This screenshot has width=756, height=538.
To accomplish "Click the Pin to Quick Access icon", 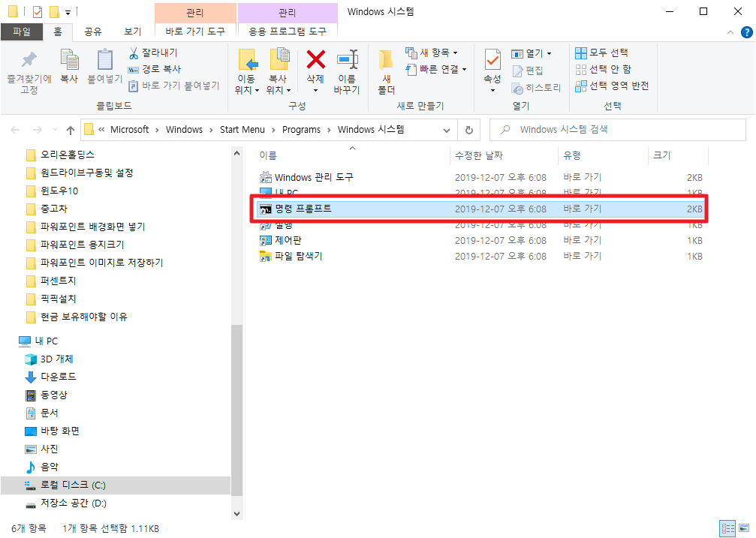I will click(29, 60).
